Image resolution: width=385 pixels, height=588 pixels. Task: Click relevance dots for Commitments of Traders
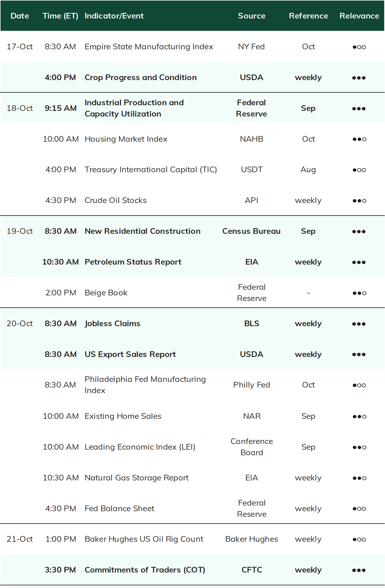(x=359, y=570)
